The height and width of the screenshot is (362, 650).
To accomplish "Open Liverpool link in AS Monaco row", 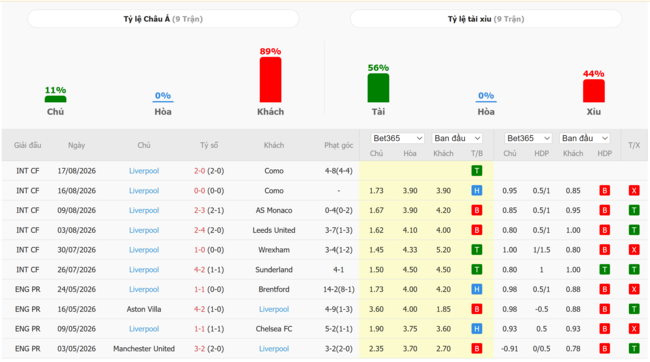I will (144, 210).
